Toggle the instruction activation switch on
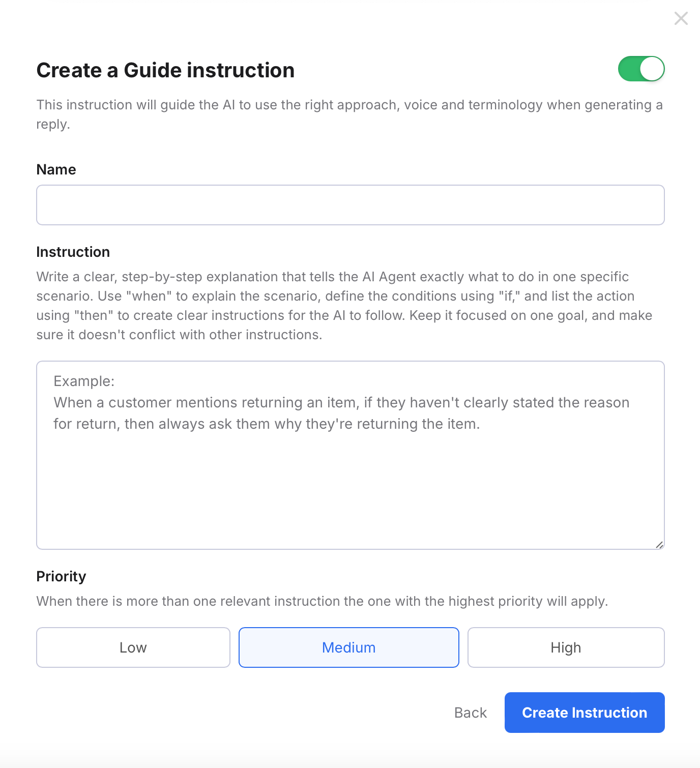The image size is (700, 768). (641, 69)
